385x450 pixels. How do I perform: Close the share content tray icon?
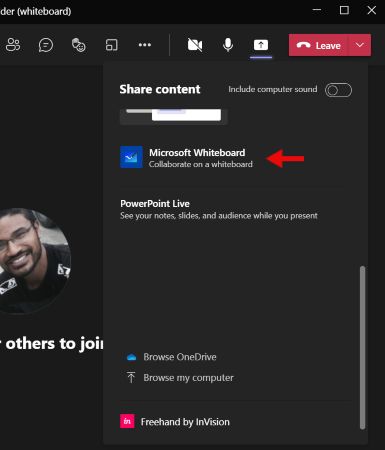[x=261, y=45]
